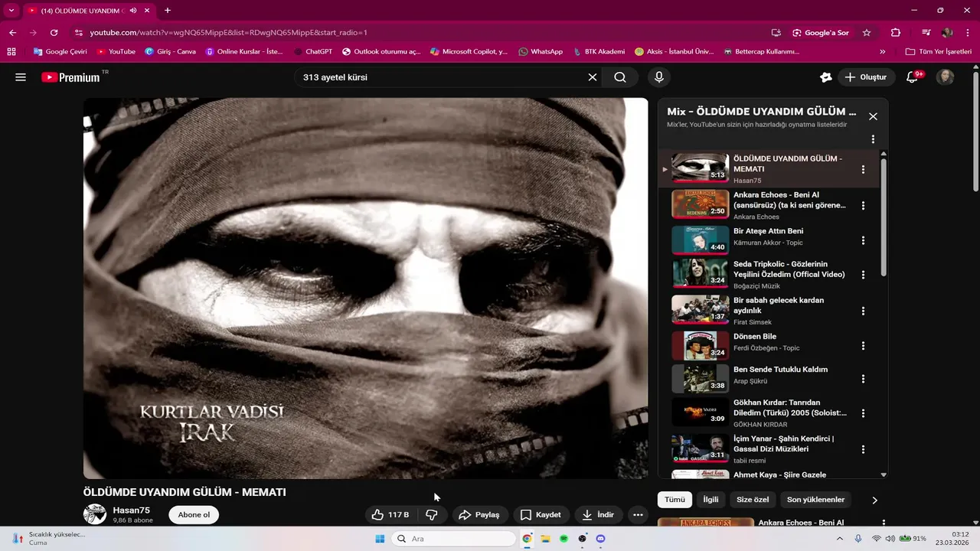Open the Google Çeviri bookmark

click(x=60, y=52)
